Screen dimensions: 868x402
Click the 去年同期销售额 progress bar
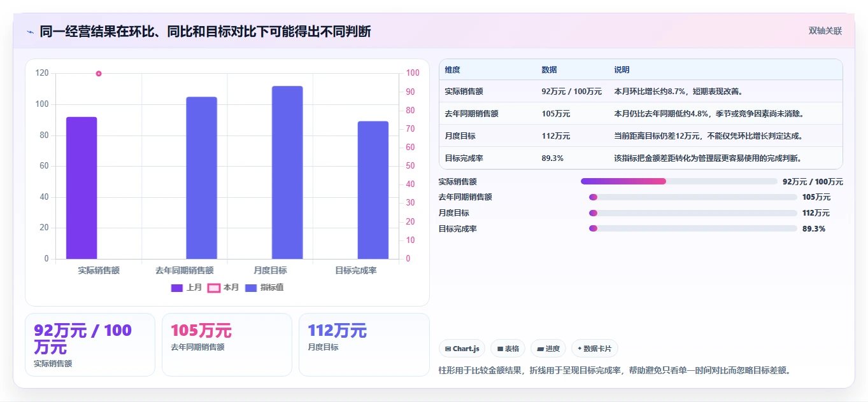click(693, 197)
